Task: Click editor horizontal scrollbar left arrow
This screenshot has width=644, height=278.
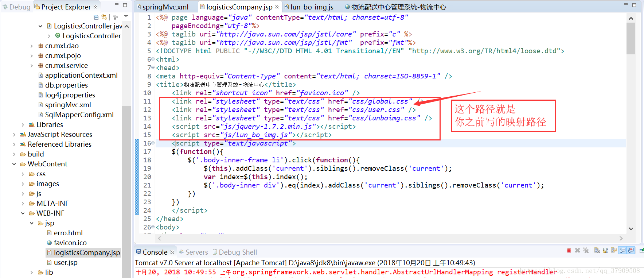Action: (x=159, y=238)
